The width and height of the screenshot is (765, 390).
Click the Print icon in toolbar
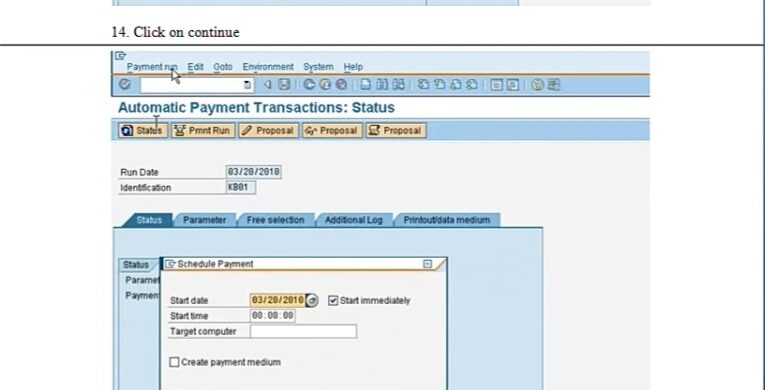tap(365, 84)
